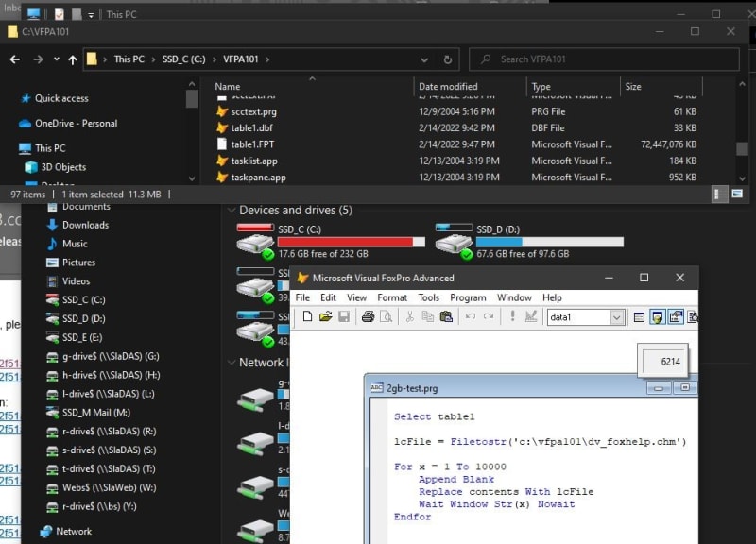
Task: Click the Modify Form icon in FoxPro toolbar
Action: tap(531, 316)
